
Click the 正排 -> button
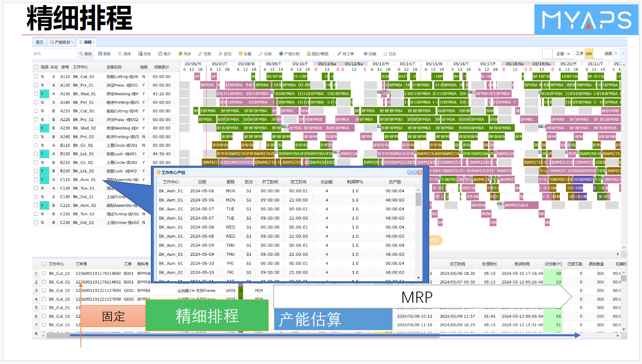pyautogui.click(x=563, y=54)
